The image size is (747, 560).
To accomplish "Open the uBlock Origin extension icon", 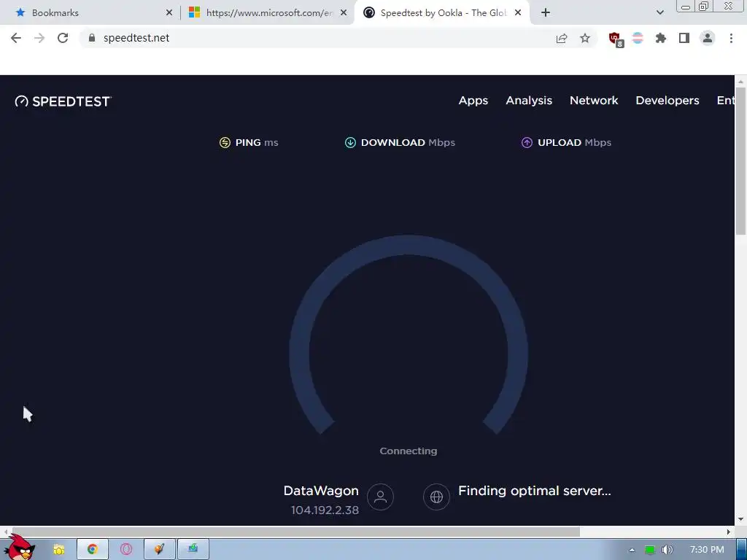I will click(616, 39).
